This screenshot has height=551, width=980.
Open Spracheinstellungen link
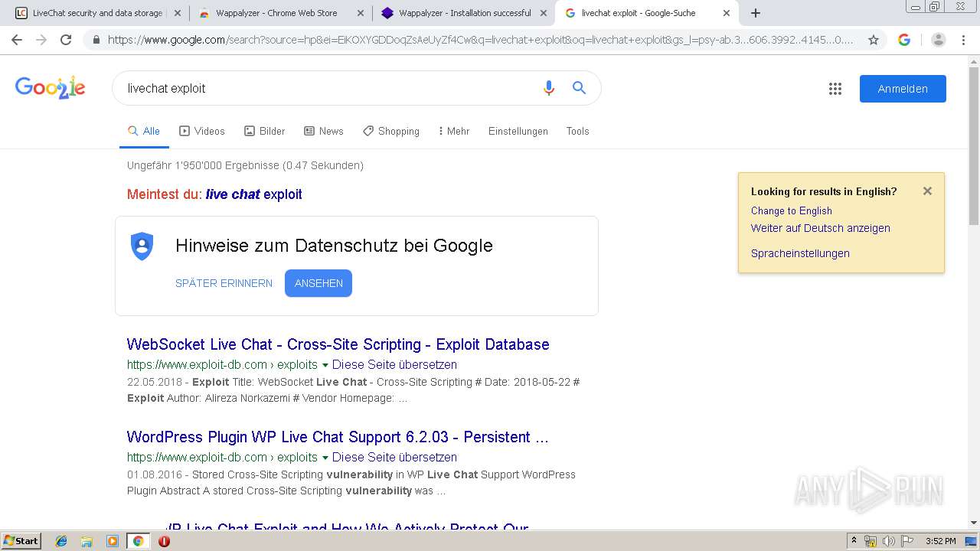click(x=800, y=253)
